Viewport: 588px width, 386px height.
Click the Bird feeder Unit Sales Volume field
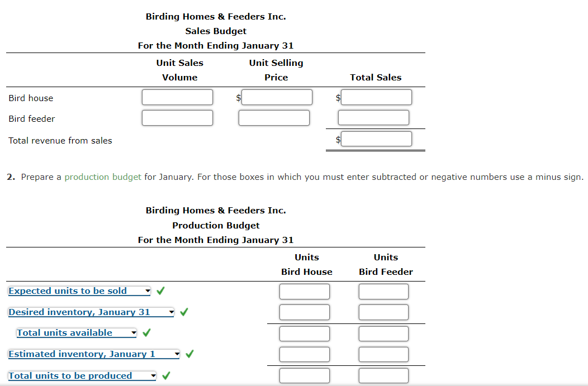(x=177, y=117)
